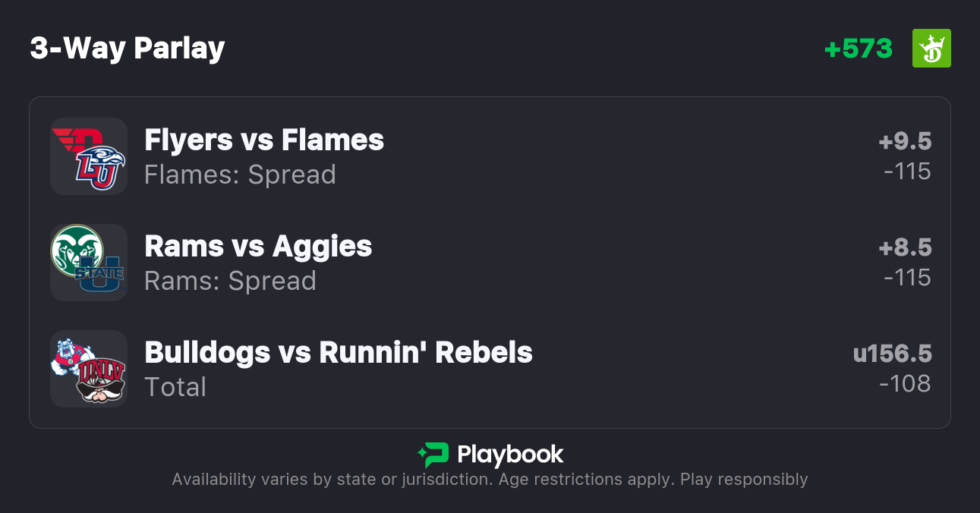Open the Flyers vs Flames matchup
The image size is (980, 513).
tap(264, 140)
